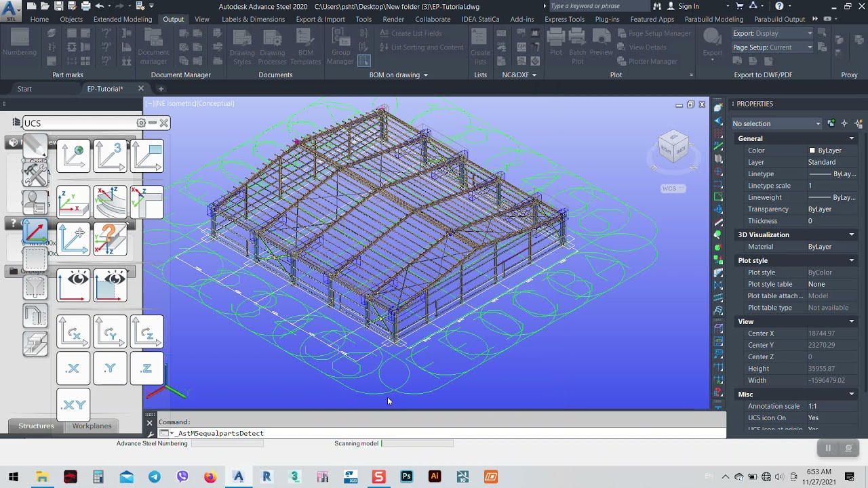Select the move UCS origin icon
Screen dimensions: 868x488
click(x=73, y=239)
